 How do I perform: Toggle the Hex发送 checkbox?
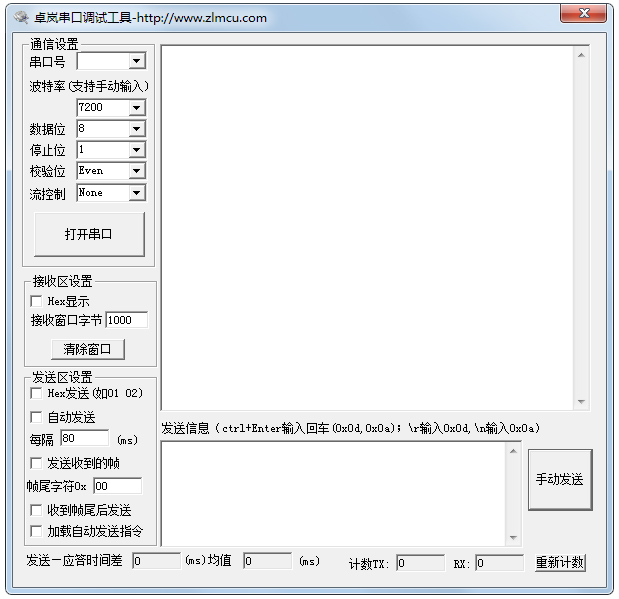pos(36,393)
